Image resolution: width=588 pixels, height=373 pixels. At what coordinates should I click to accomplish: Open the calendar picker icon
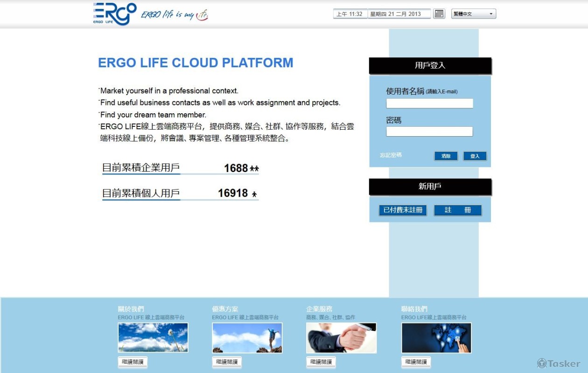[439, 14]
